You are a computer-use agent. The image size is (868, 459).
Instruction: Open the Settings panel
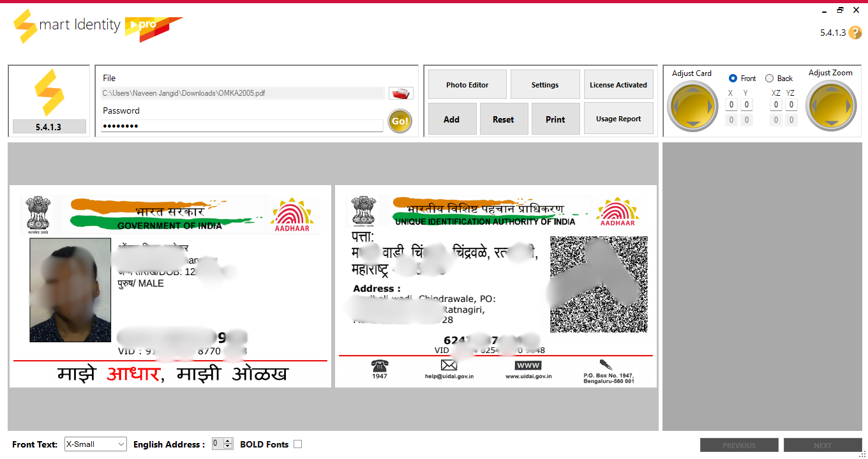[x=545, y=85]
